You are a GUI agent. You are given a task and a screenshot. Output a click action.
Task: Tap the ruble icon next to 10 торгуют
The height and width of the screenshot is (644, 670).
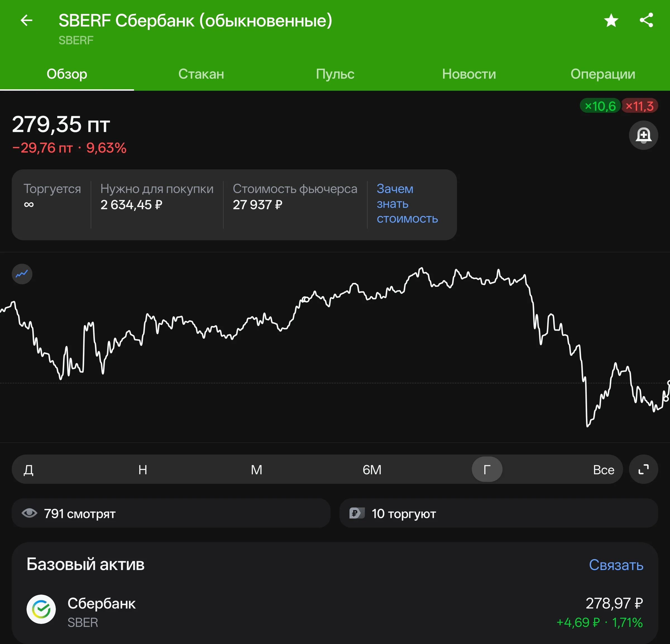[357, 513]
